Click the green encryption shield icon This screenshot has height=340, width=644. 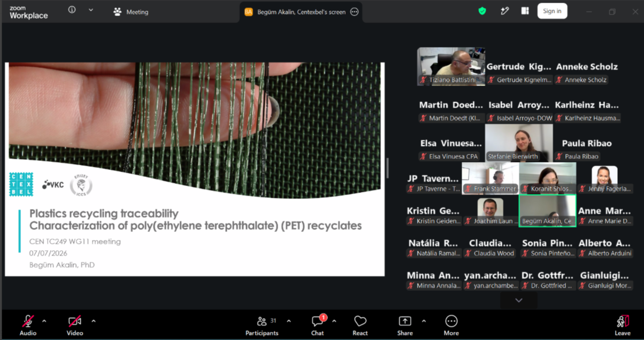tap(482, 11)
